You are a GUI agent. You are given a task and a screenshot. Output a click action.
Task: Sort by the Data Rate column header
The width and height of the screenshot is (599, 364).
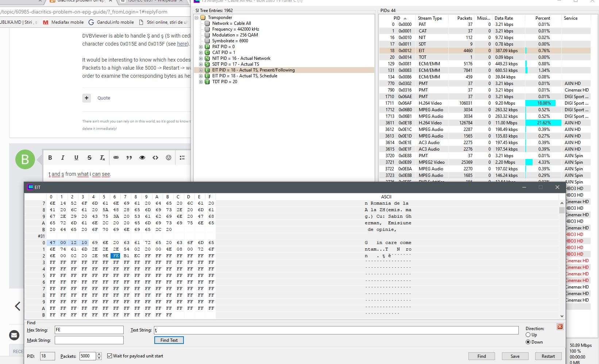click(503, 18)
